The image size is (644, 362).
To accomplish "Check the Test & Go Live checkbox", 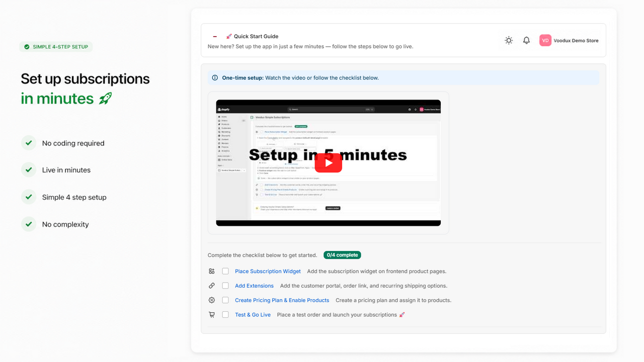I will click(225, 315).
